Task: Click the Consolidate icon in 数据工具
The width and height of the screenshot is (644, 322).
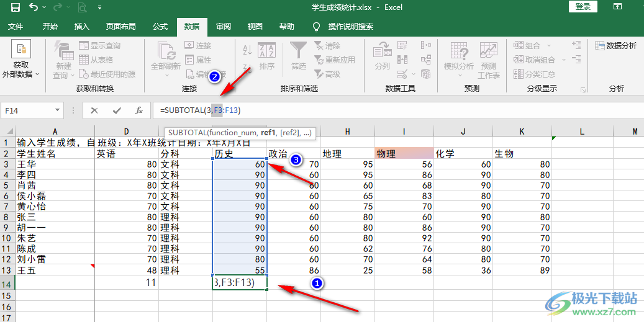Action: (x=426, y=45)
